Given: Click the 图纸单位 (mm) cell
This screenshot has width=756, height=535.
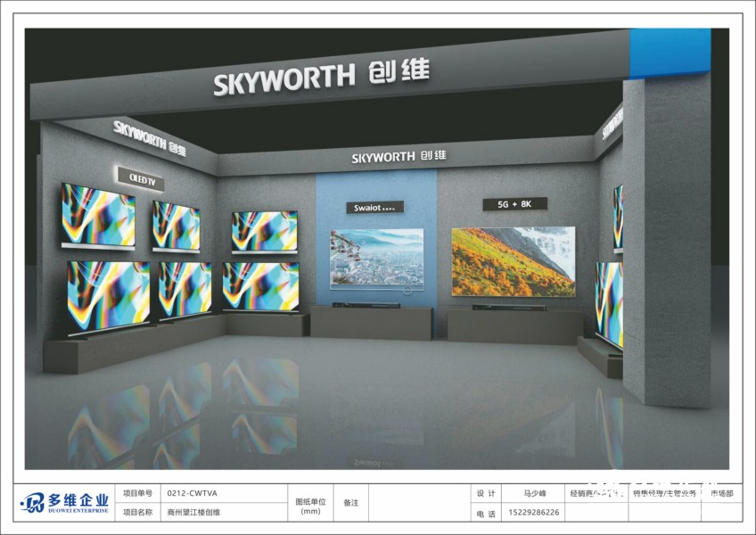Looking at the screenshot, I should [310, 503].
